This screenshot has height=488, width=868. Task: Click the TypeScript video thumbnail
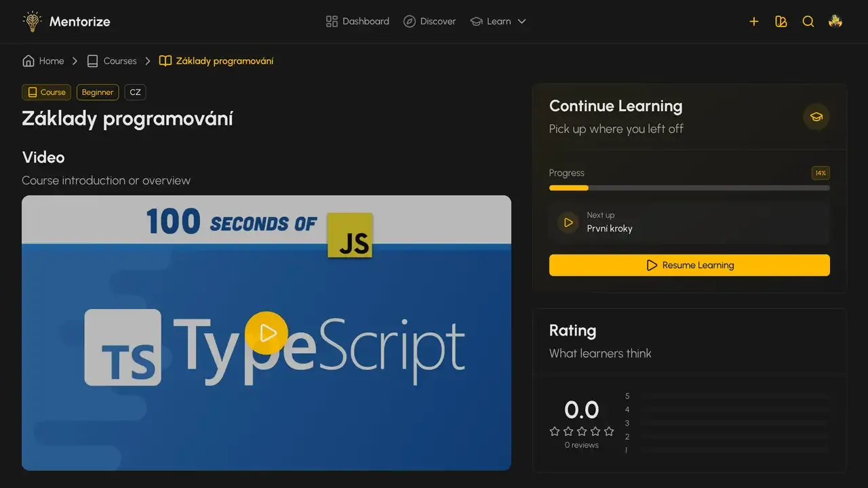267,333
